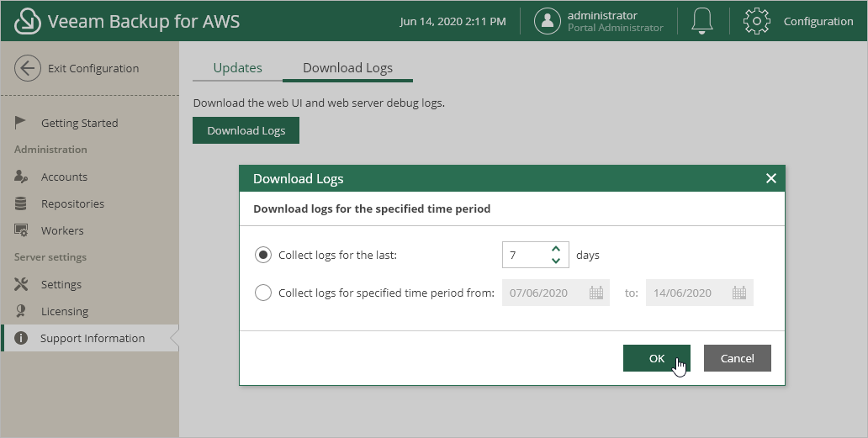Open Support Information in the sidebar

tap(90, 338)
